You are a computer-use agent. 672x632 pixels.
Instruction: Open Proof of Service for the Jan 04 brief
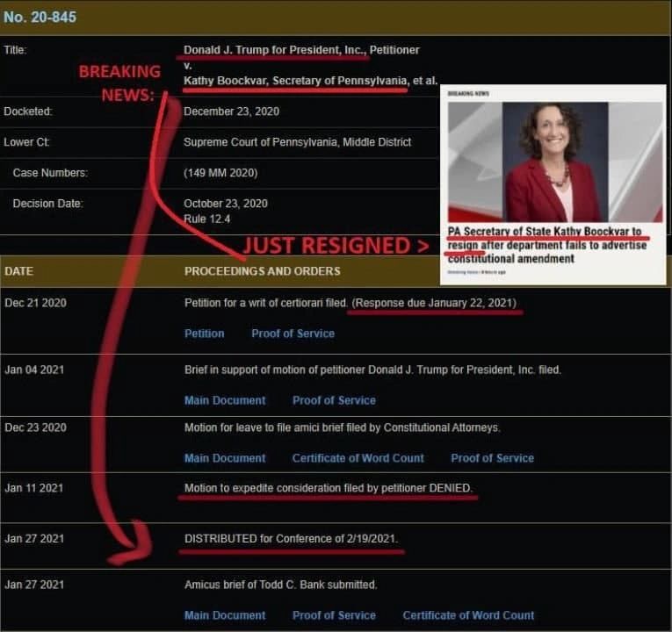(334, 400)
